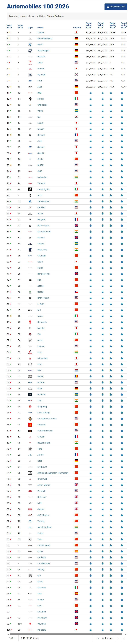Click the Volkswagen logo icon
134x644 pixels.
(x=30, y=51)
